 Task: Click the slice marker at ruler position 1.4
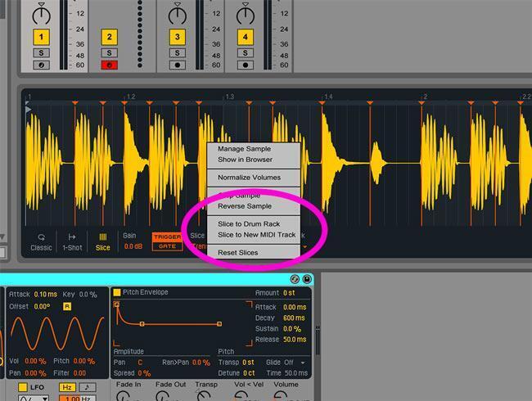(x=322, y=102)
